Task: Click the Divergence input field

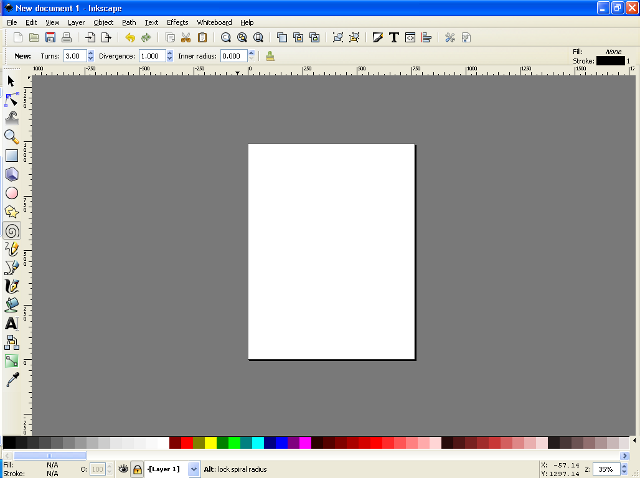Action: 151,56
